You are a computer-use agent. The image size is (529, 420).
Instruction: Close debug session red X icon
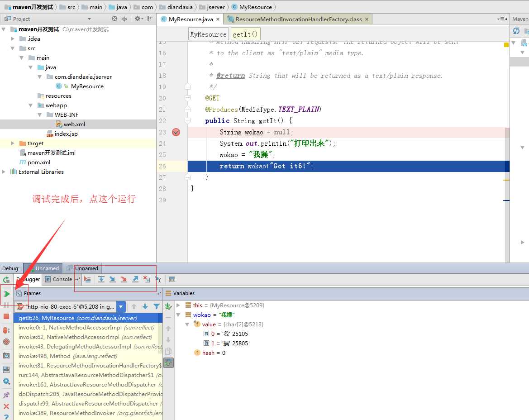click(x=6, y=406)
